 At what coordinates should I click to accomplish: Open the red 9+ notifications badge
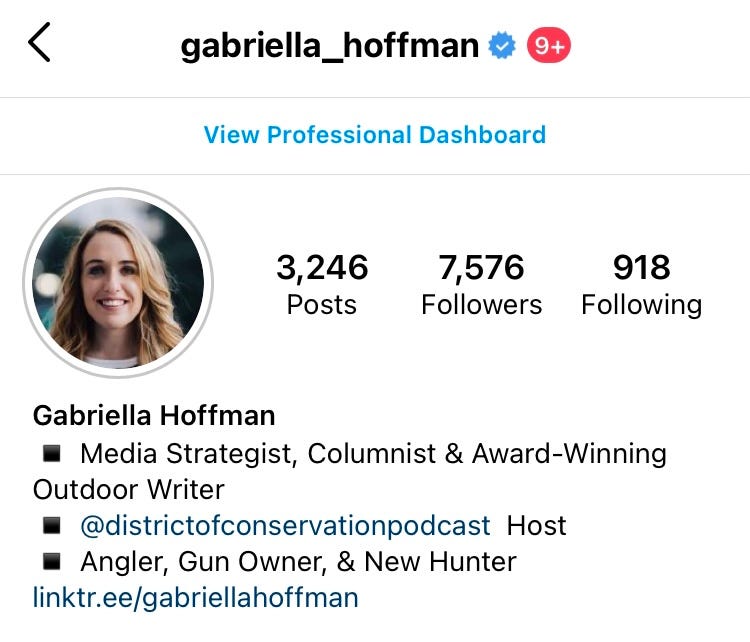coord(549,45)
